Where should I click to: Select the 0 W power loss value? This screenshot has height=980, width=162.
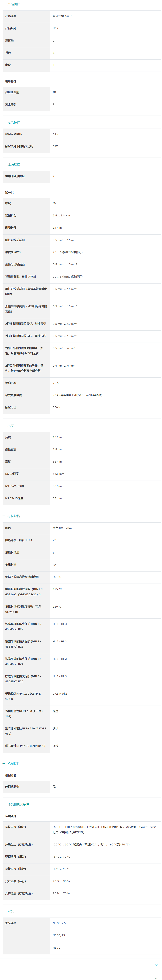pyautogui.click(x=55, y=146)
